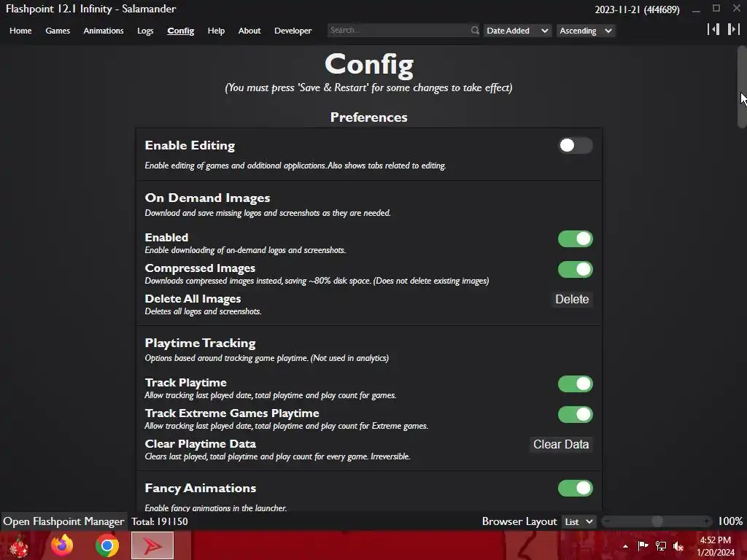The width and height of the screenshot is (747, 560).
Task: Turn off Track Playtime switch
Action: click(575, 384)
